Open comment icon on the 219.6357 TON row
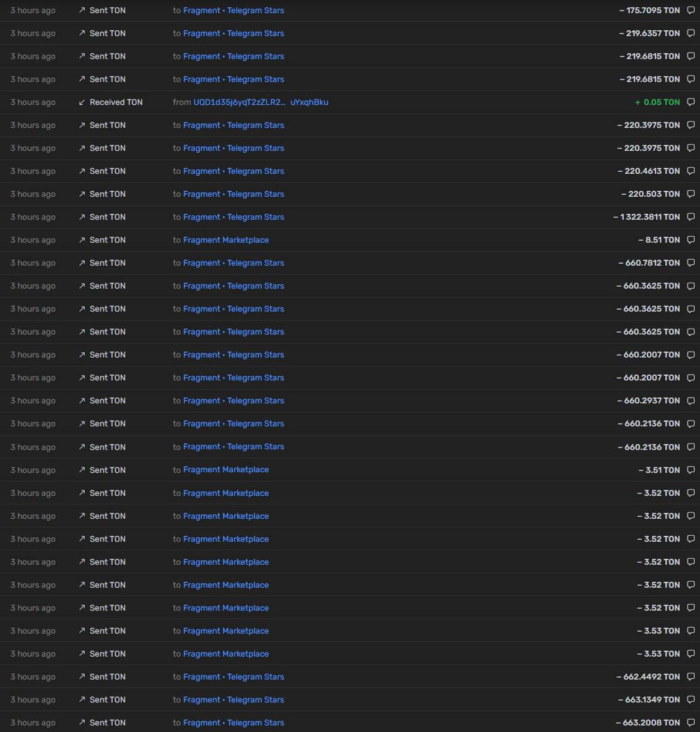Image resolution: width=700 pixels, height=732 pixels. click(691, 33)
